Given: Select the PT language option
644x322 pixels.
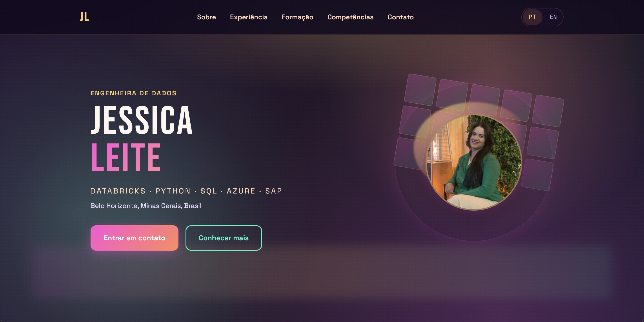Looking at the screenshot, I should click(x=532, y=17).
